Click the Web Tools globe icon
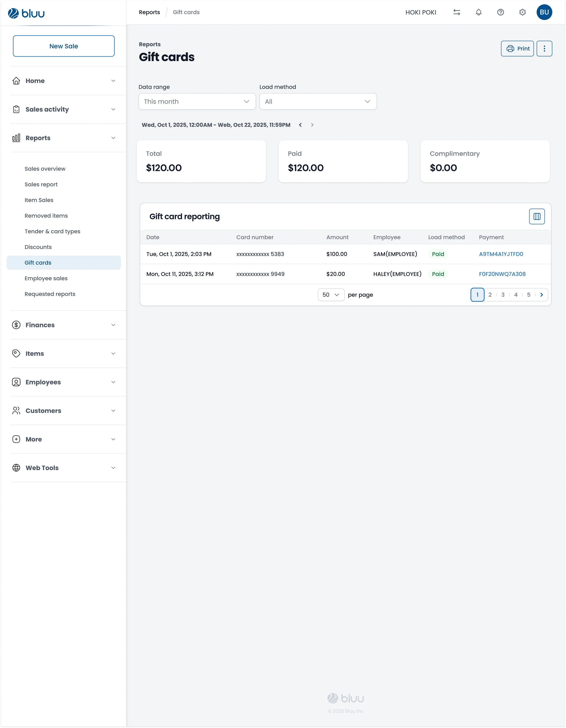 (16, 468)
